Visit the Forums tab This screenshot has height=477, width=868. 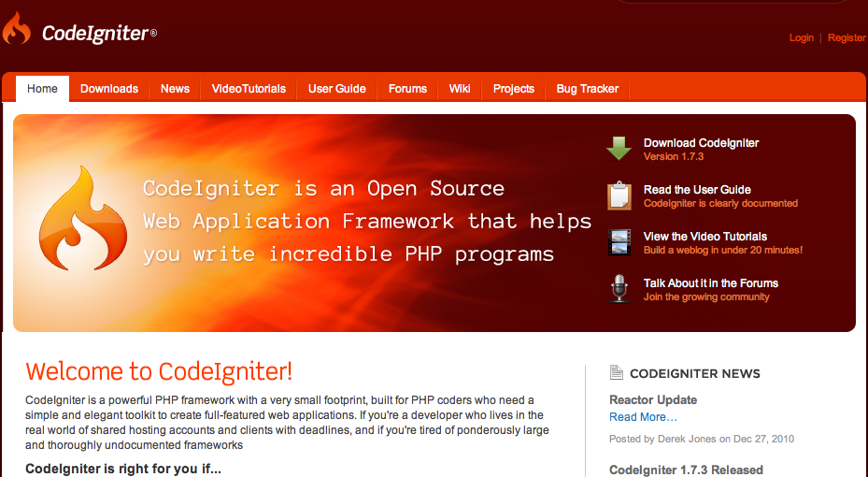pyautogui.click(x=407, y=89)
